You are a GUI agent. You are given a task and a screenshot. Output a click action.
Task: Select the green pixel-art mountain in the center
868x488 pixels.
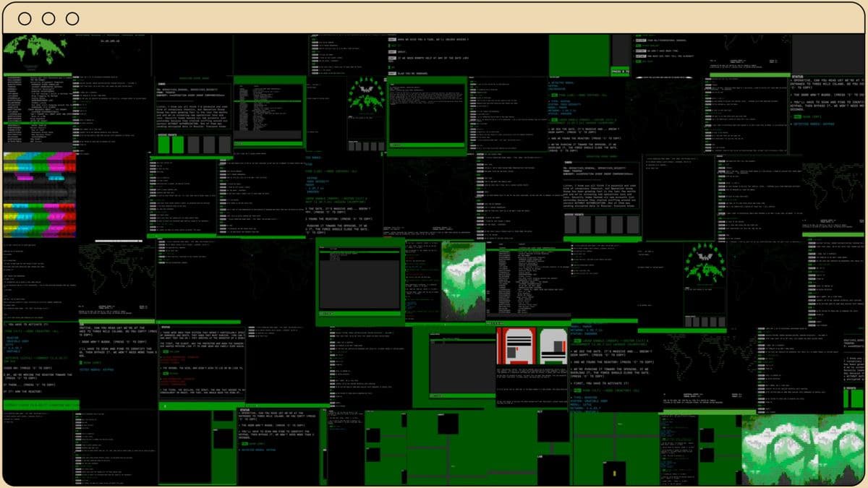(464, 281)
